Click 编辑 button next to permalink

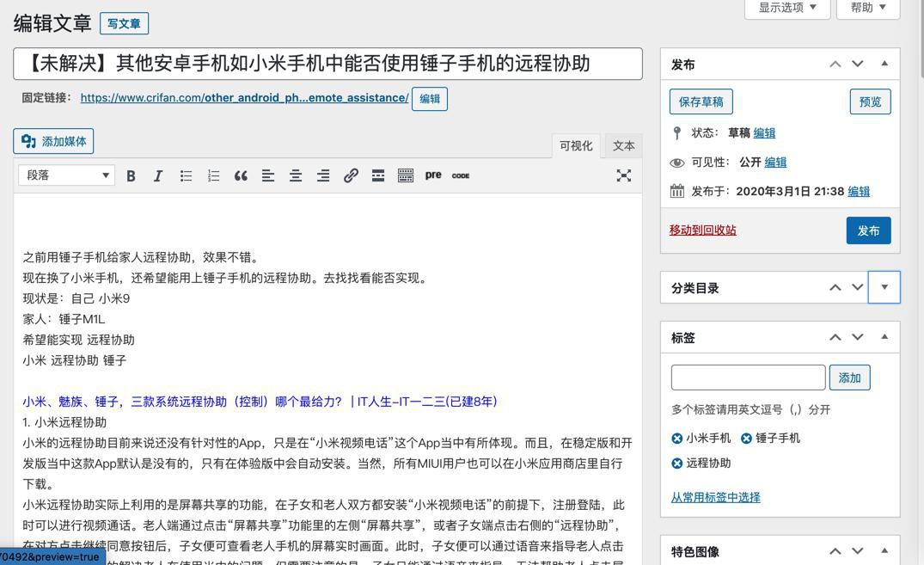[430, 99]
